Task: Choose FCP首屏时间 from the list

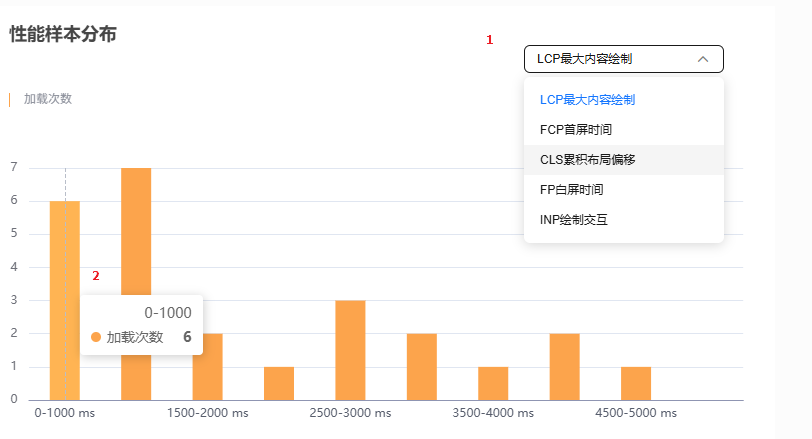Action: [x=624, y=130]
